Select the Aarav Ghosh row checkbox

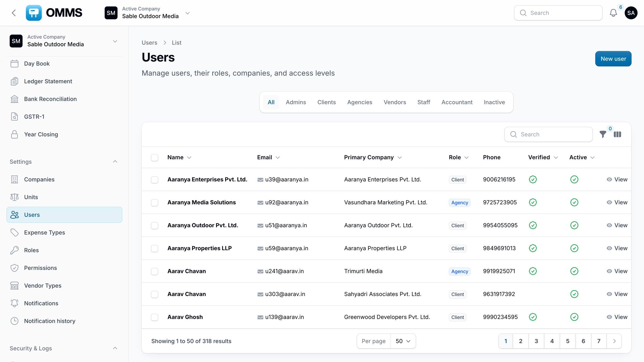coord(155,317)
